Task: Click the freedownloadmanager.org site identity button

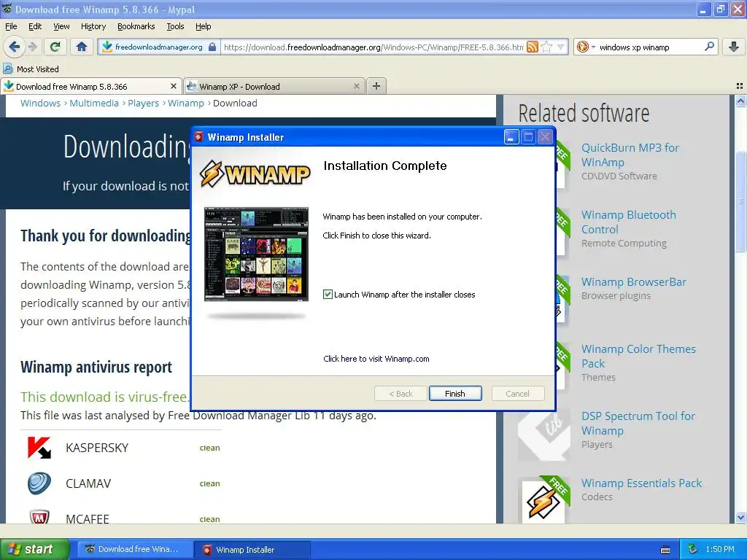Action: pyautogui.click(x=159, y=47)
